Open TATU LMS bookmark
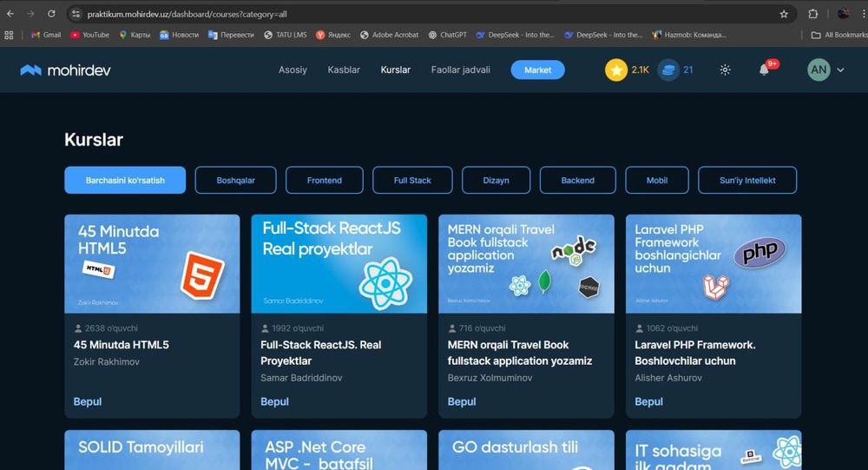Screen dimensions: 868x470 (x=285, y=35)
